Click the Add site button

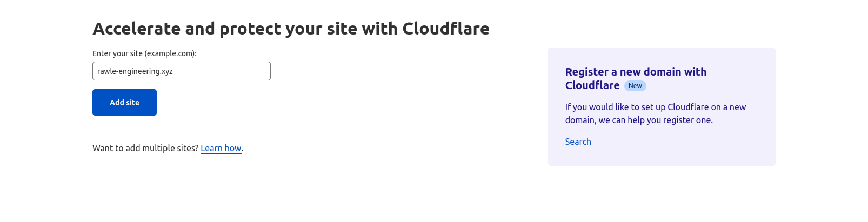[x=124, y=102]
